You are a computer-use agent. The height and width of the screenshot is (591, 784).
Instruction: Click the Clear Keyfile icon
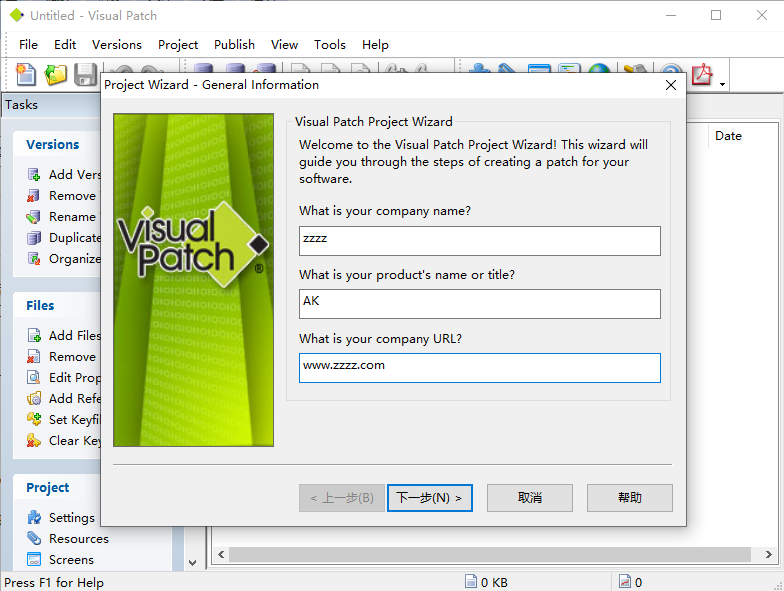tap(34, 440)
